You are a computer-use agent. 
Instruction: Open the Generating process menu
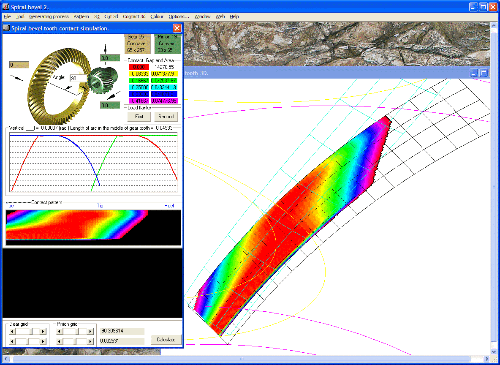pos(49,16)
